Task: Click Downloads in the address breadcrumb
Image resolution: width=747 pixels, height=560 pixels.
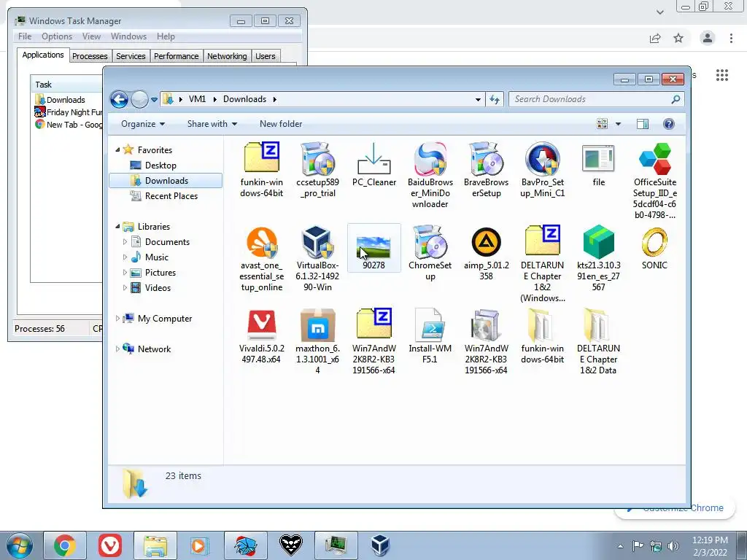Action: pyautogui.click(x=244, y=99)
